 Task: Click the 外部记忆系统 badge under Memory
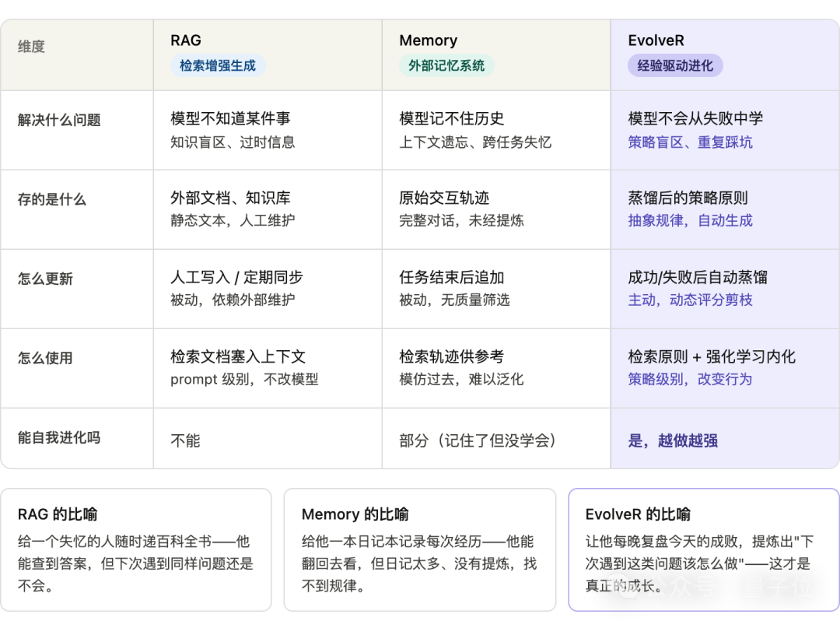point(446,66)
